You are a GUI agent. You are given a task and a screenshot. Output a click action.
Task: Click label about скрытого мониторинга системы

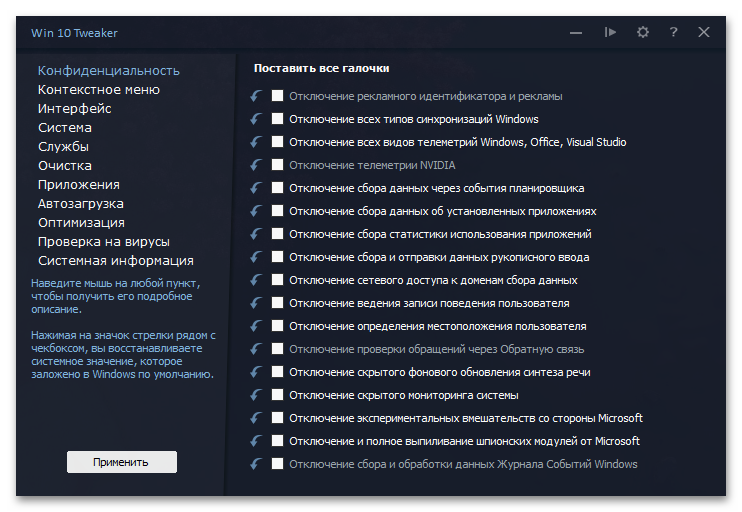coord(404,395)
